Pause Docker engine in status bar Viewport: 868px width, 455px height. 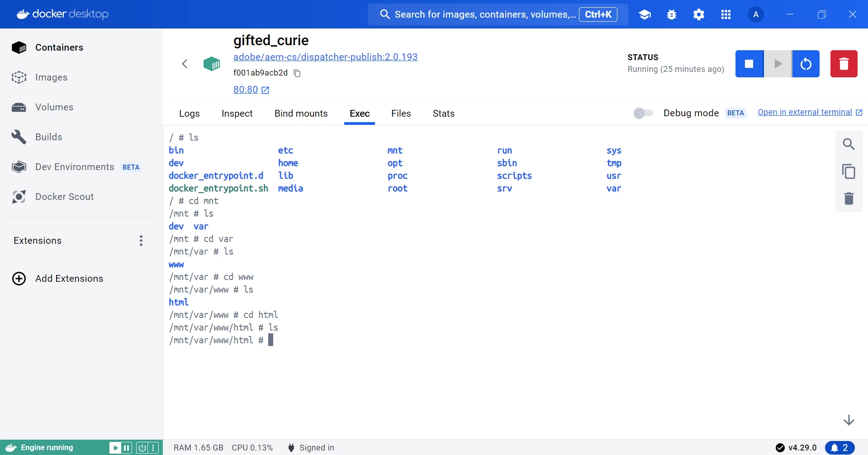click(x=126, y=448)
